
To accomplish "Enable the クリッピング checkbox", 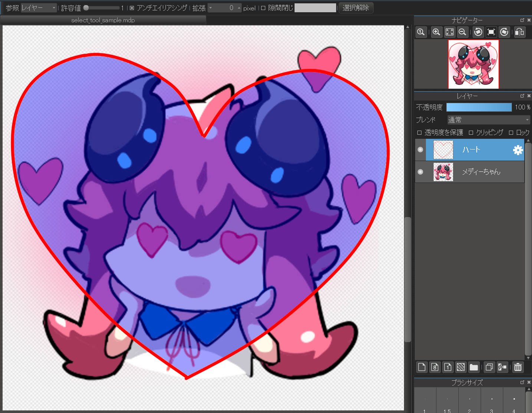I will [471, 132].
